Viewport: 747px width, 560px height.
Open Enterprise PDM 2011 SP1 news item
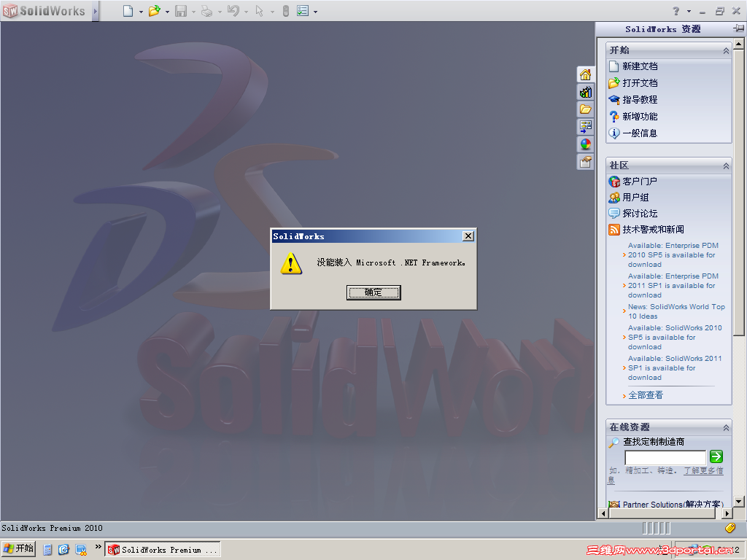click(x=673, y=285)
